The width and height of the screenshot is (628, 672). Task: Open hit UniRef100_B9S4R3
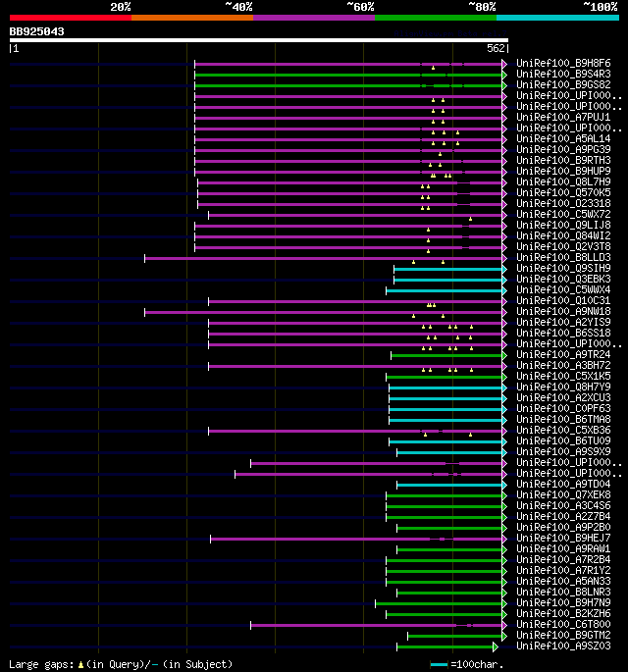coord(563,74)
